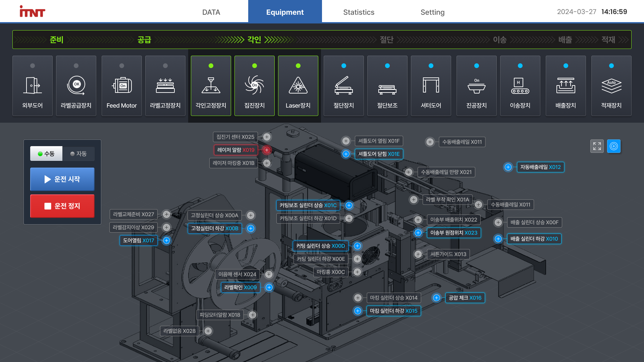The height and width of the screenshot is (362, 644).
Task: Select the Feed Motor equipment tile
Action: click(x=121, y=86)
